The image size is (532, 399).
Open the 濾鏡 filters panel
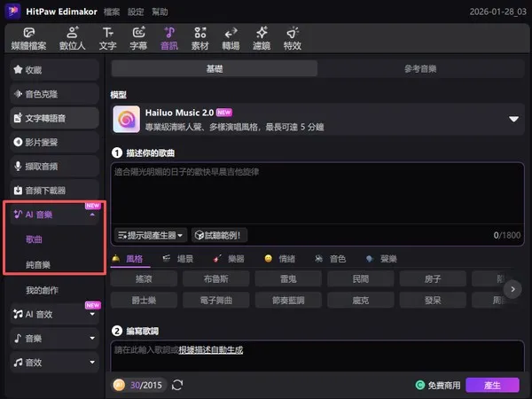pos(262,39)
